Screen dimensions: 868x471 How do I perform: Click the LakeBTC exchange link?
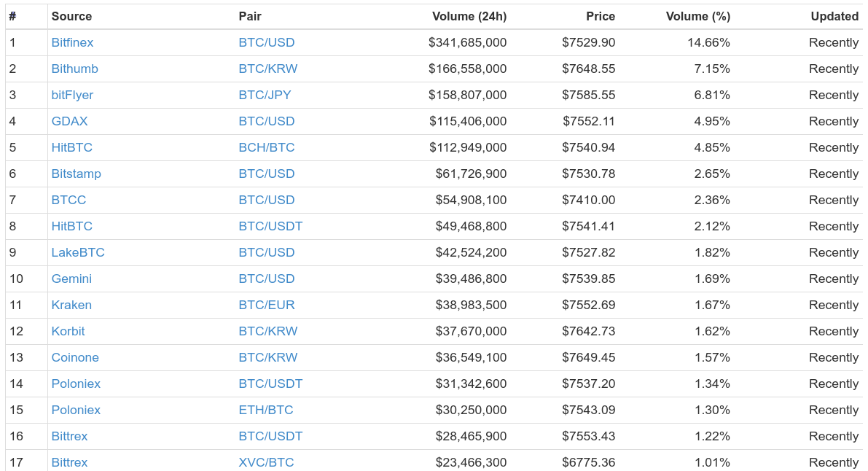[77, 253]
